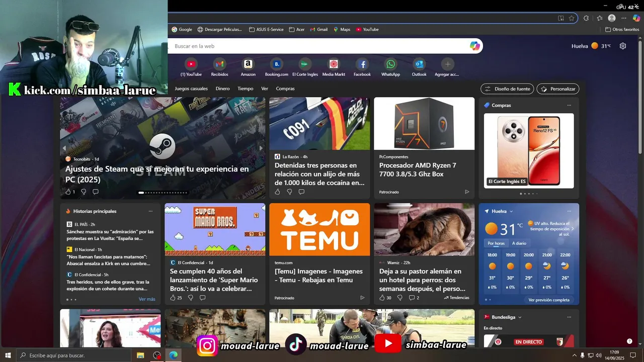The image size is (644, 362).
Task: Open the YouTube bookmark in favorites bar
Action: coord(367,30)
